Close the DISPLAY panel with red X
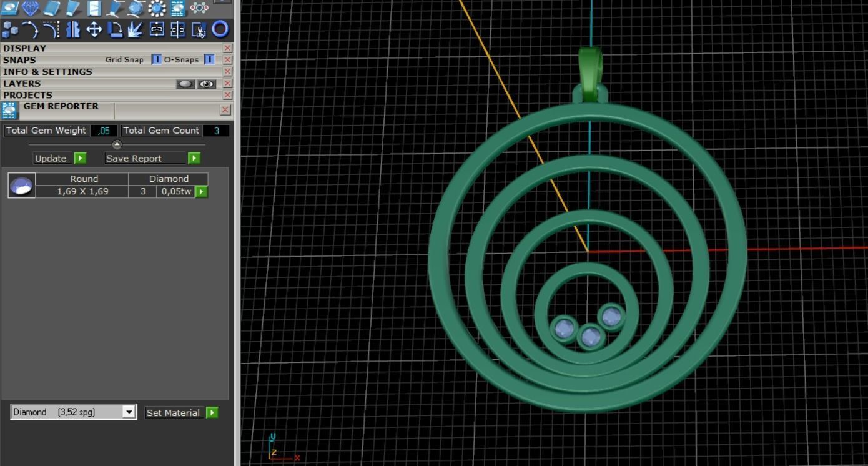This screenshot has width=868, height=466. click(227, 48)
